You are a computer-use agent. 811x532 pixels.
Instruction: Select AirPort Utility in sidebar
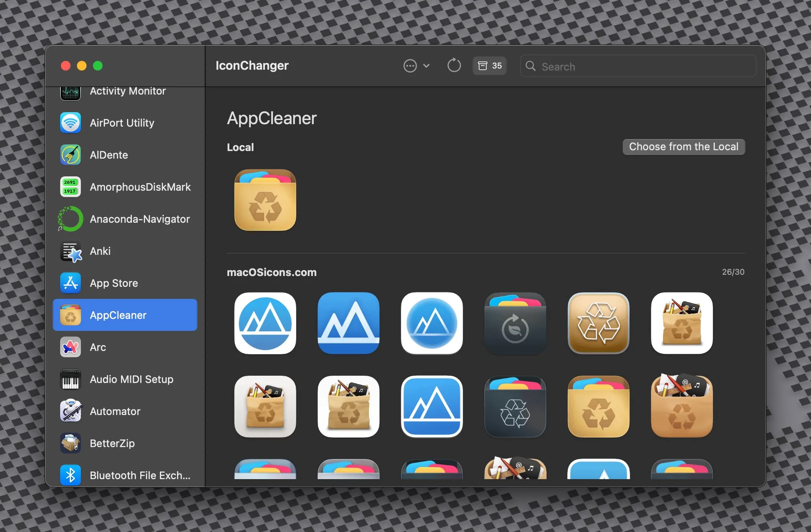(x=122, y=123)
